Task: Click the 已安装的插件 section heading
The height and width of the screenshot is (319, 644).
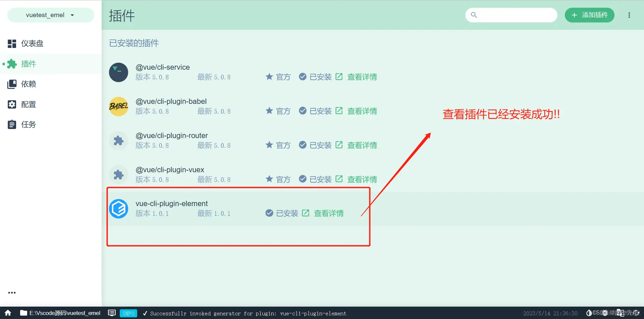Action: (134, 43)
